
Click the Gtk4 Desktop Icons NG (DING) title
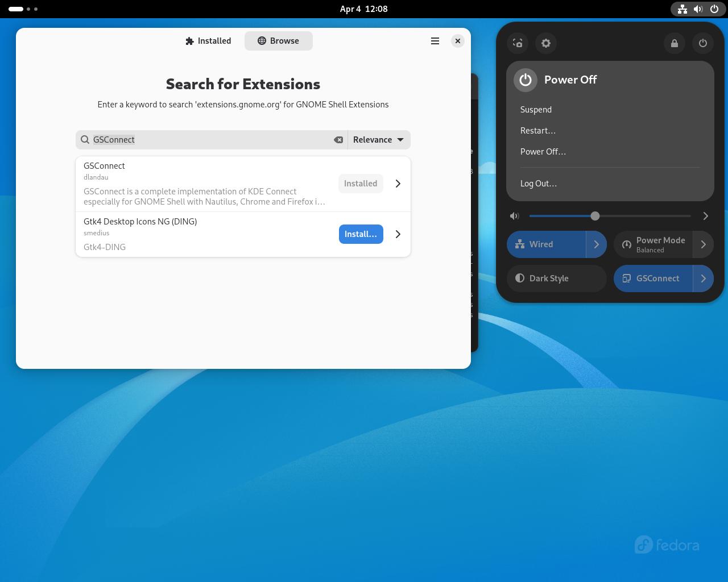coord(140,222)
